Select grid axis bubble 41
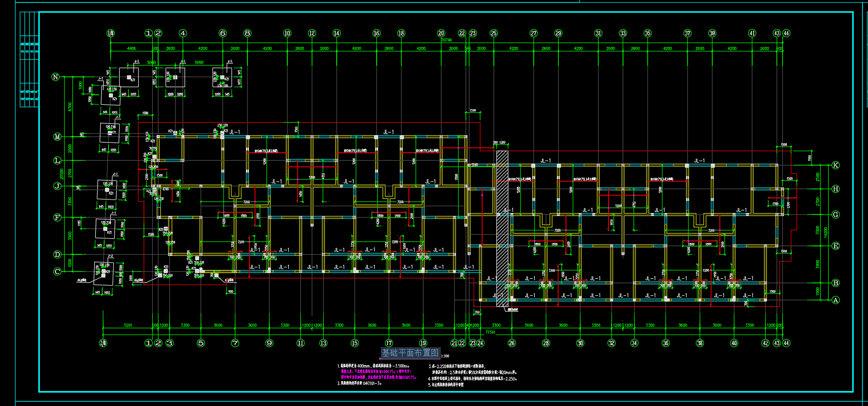This screenshot has height=406, width=868. [x=752, y=33]
